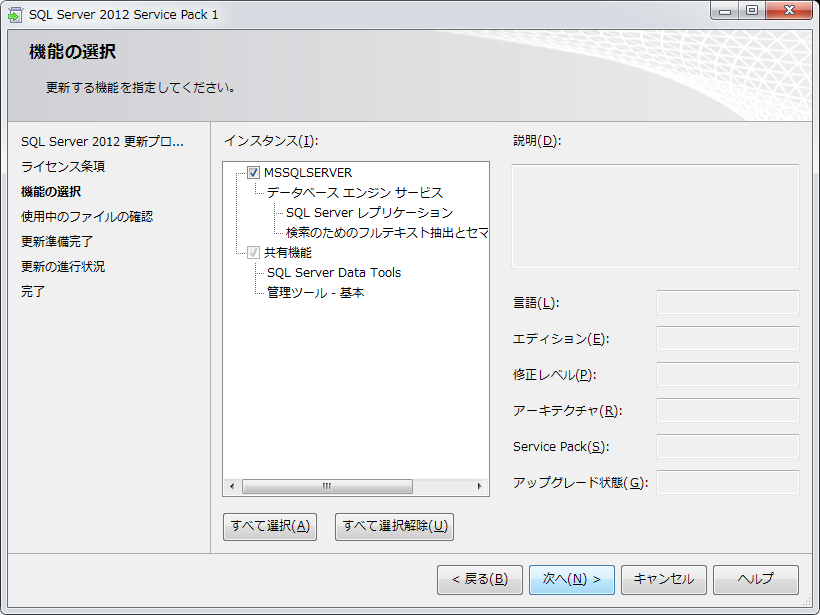This screenshot has height=615, width=820.
Task: Cancel setup with キャンセル button
Action: [x=664, y=580]
